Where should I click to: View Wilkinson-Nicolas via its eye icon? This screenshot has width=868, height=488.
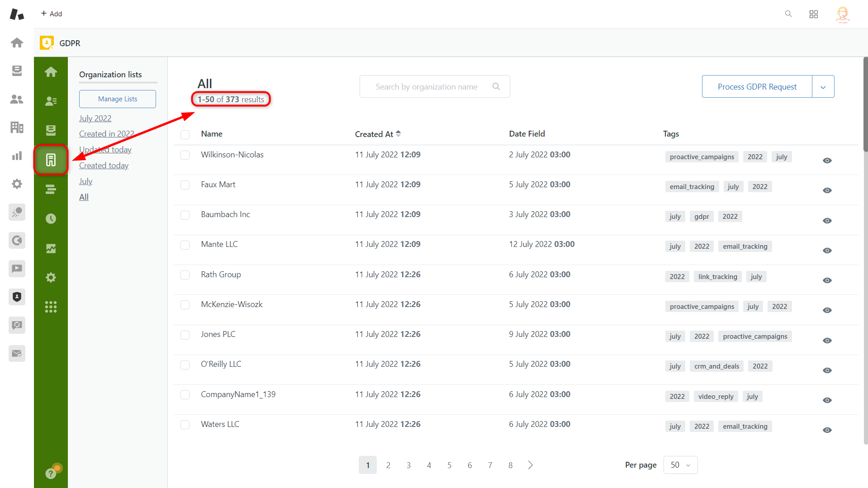click(827, 161)
